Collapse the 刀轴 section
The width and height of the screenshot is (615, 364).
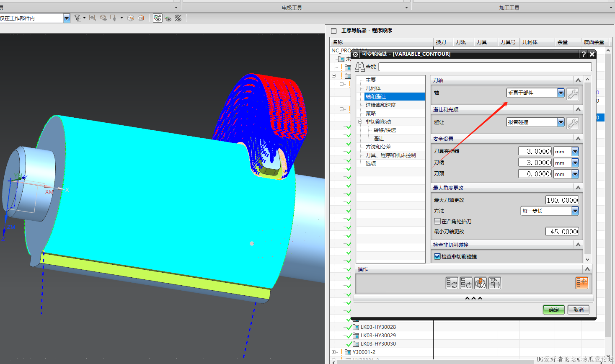[x=578, y=80]
